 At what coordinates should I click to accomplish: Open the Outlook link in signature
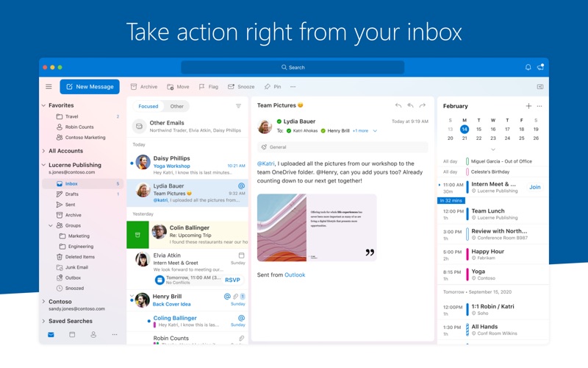(295, 275)
